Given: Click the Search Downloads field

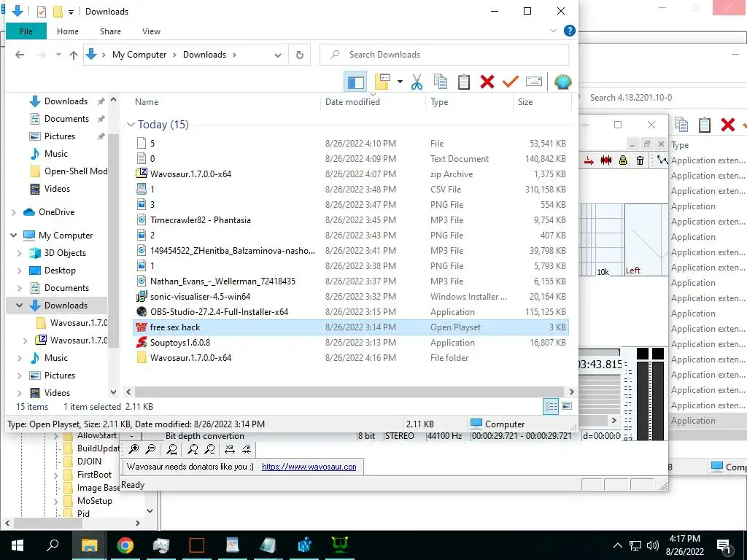Looking at the screenshot, I should point(444,55).
